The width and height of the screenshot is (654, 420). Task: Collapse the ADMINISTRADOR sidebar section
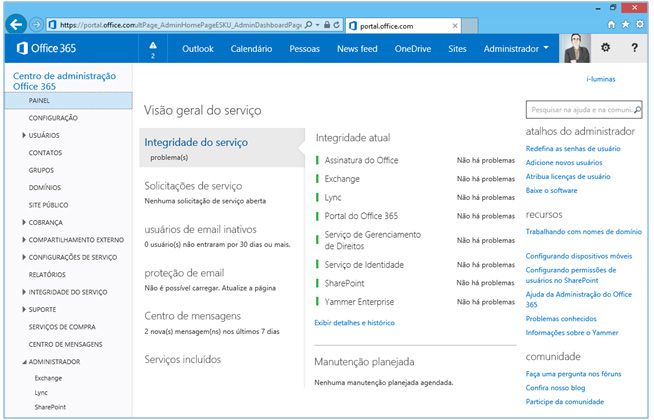[24, 362]
